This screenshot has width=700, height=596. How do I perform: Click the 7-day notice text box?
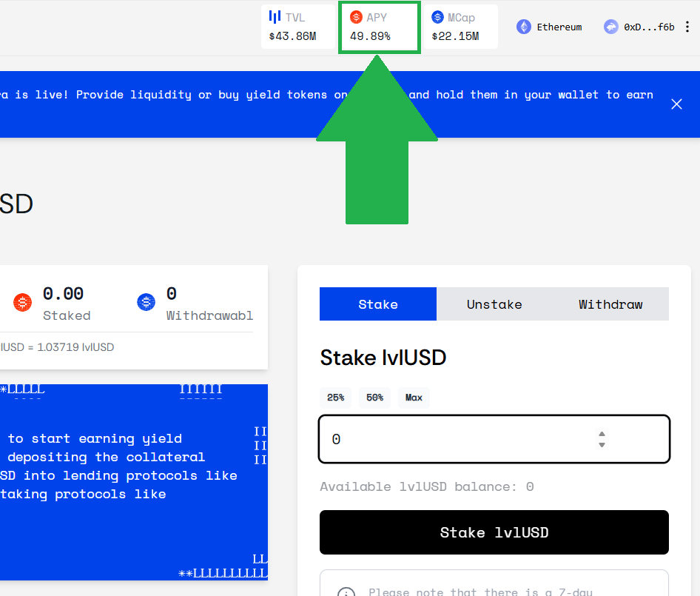click(x=494, y=583)
